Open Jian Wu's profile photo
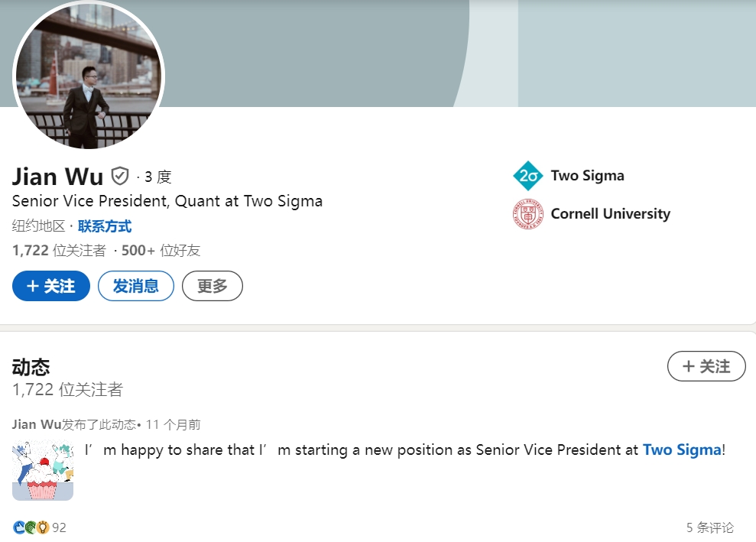756x542 pixels. pyautogui.click(x=89, y=76)
